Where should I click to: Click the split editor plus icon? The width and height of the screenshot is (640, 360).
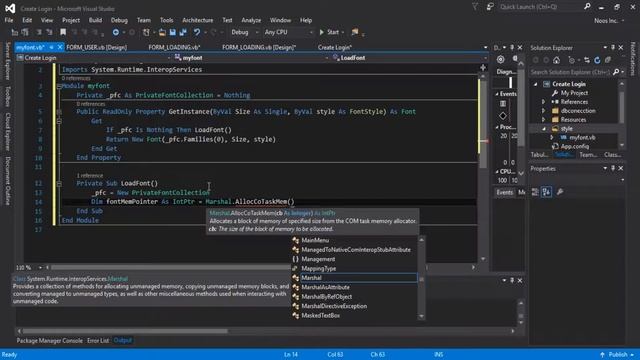(x=483, y=68)
